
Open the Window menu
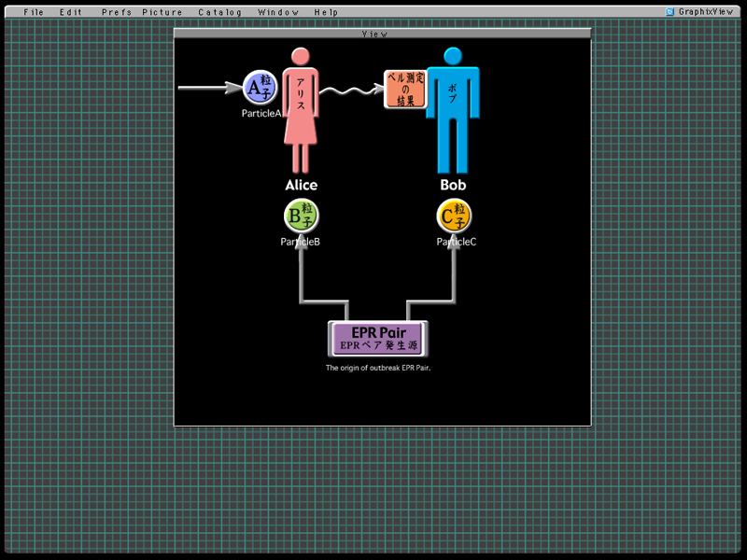[x=278, y=12]
